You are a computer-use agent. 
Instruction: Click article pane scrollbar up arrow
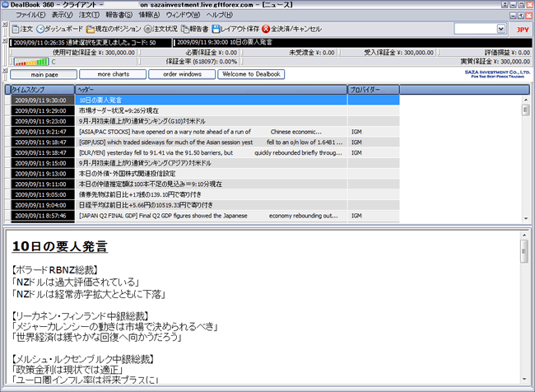point(524,235)
